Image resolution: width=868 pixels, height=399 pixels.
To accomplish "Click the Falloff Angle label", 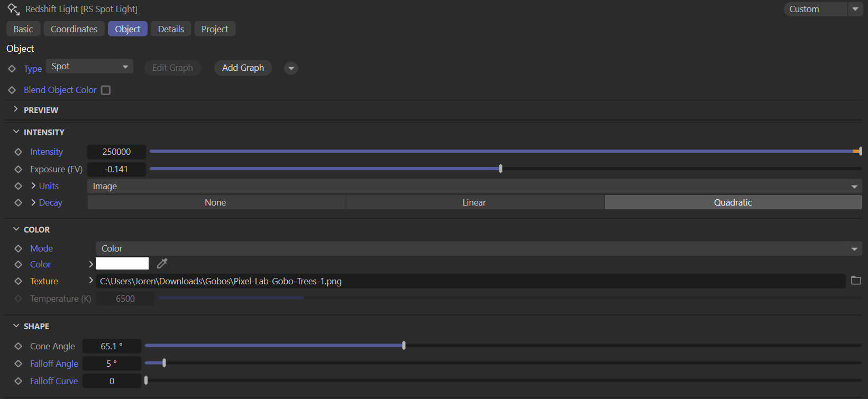I will pyautogui.click(x=54, y=364).
